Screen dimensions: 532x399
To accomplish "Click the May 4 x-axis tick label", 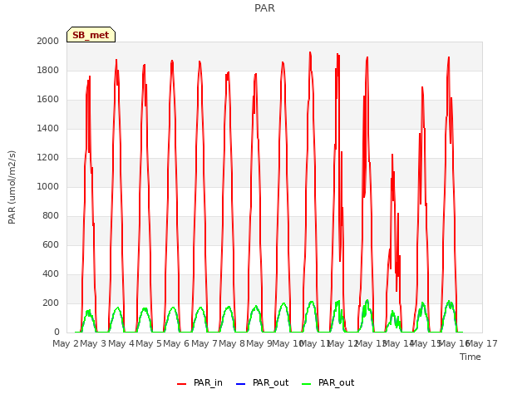I will (x=121, y=343).
